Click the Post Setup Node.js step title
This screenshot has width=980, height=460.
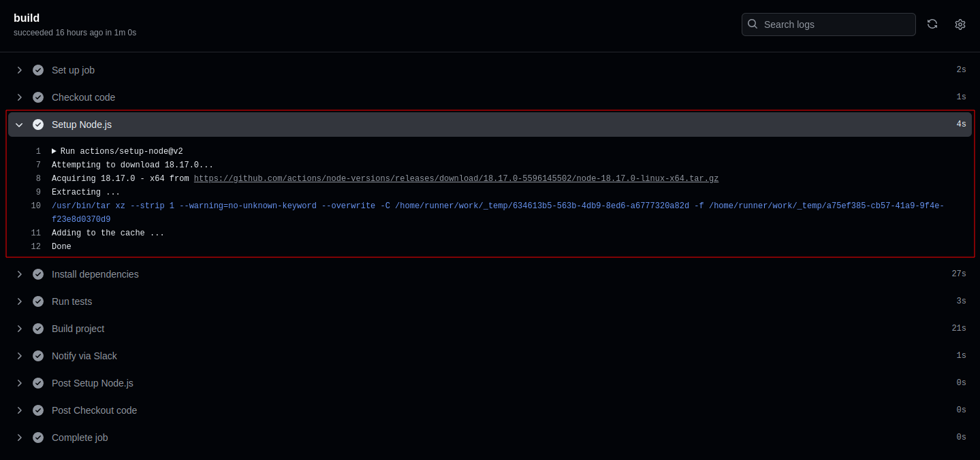click(93, 383)
